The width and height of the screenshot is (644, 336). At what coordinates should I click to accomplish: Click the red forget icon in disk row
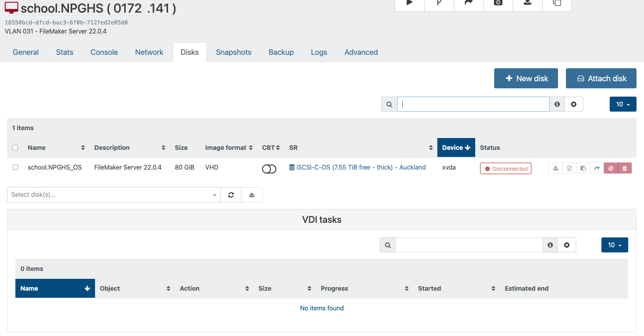click(x=611, y=168)
